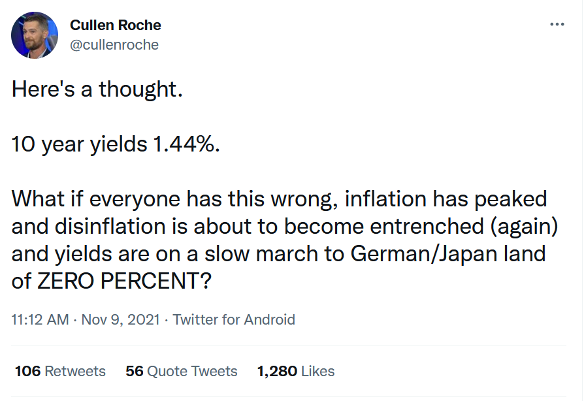Screen dimensions: 584x402
Task: Click the Nov 9, 2021 date
Action: [x=121, y=320]
